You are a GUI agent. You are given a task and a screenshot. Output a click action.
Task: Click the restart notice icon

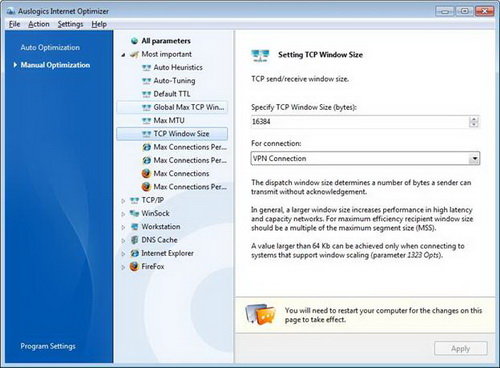click(261, 314)
